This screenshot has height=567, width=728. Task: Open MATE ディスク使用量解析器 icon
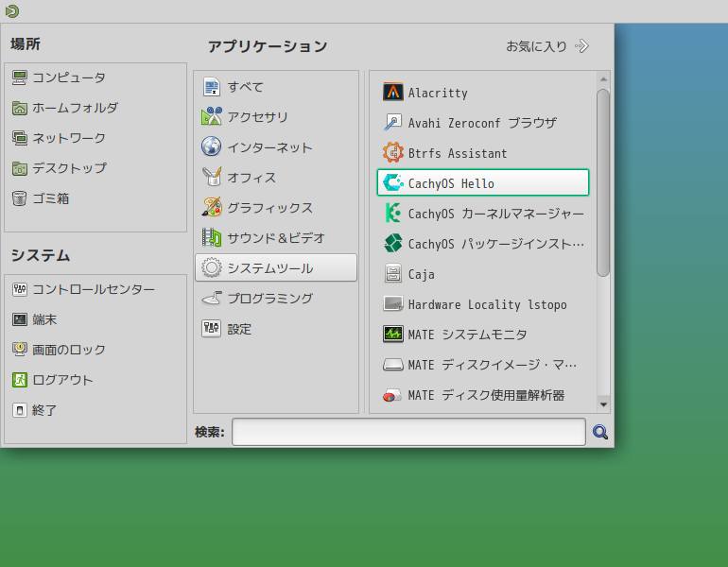392,395
